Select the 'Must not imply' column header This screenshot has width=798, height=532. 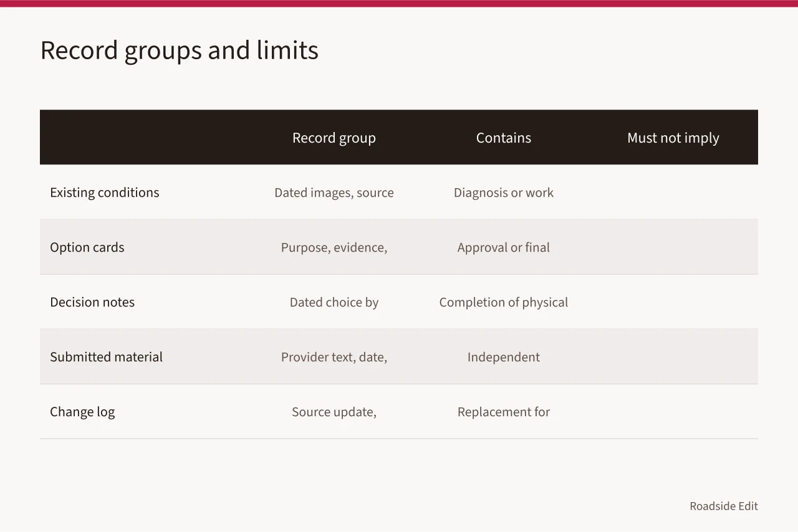(673, 138)
